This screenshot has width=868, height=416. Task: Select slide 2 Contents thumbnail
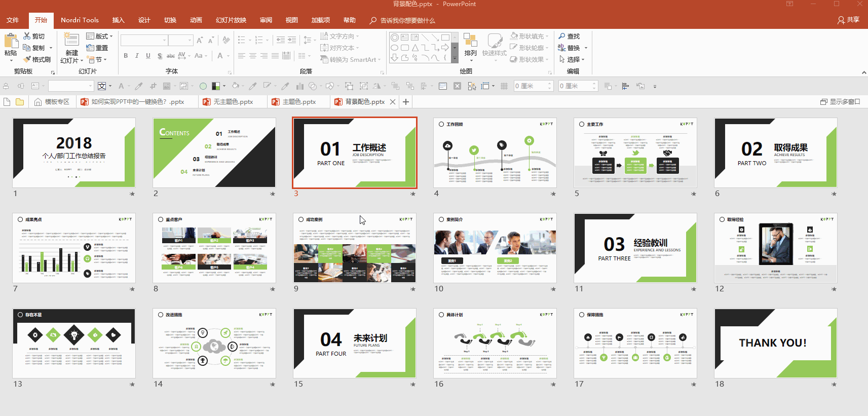pyautogui.click(x=214, y=153)
